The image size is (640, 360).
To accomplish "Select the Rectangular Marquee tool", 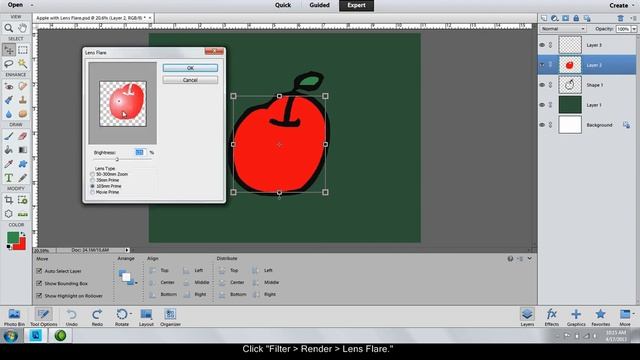I will click(x=23, y=50).
